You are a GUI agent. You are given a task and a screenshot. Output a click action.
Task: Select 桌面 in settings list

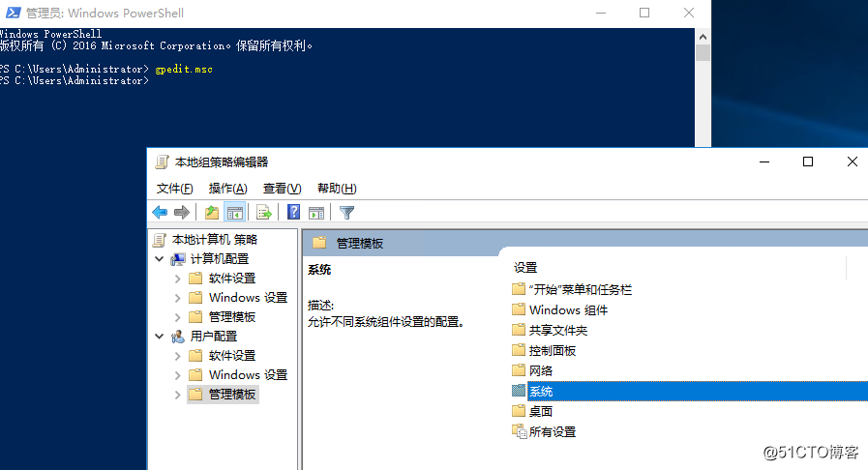click(541, 411)
